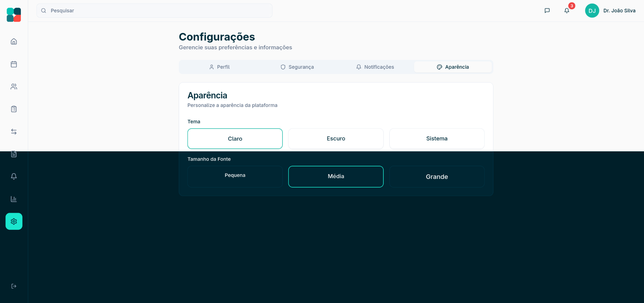The width and height of the screenshot is (644, 303).
Task: Open the bell icon in sidebar
Action: [14, 176]
